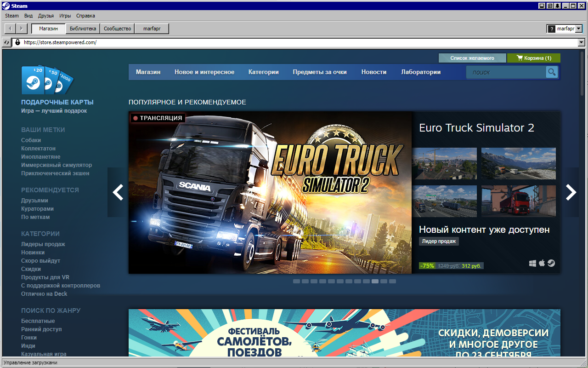Select the first carousel page dot
Image resolution: width=588 pixels, height=368 pixels.
[x=296, y=281]
